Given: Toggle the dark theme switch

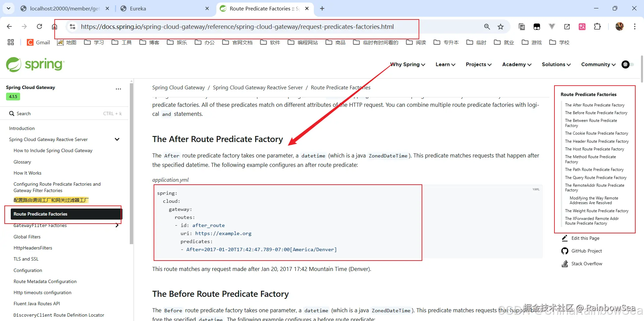Looking at the screenshot, I should [628, 64].
